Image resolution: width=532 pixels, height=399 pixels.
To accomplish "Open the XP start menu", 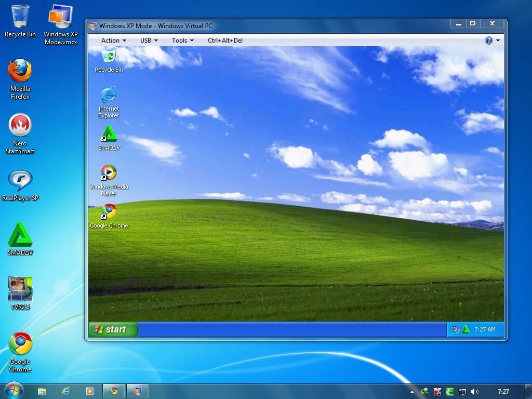I will click(x=113, y=329).
